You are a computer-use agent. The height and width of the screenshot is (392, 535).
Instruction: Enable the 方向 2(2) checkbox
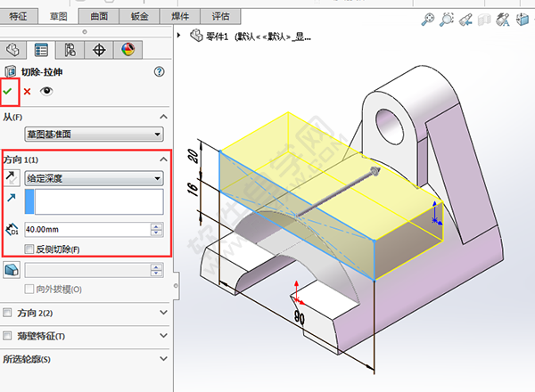pos(7,312)
